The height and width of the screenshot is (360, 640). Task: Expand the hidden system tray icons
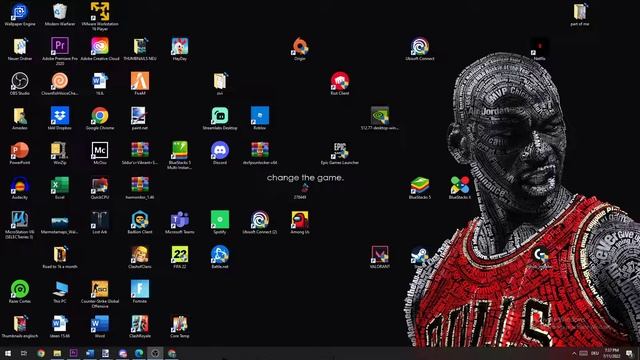(574, 353)
